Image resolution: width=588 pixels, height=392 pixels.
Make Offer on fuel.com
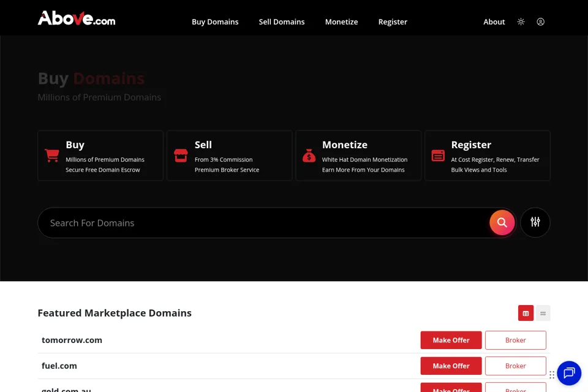[451, 366]
